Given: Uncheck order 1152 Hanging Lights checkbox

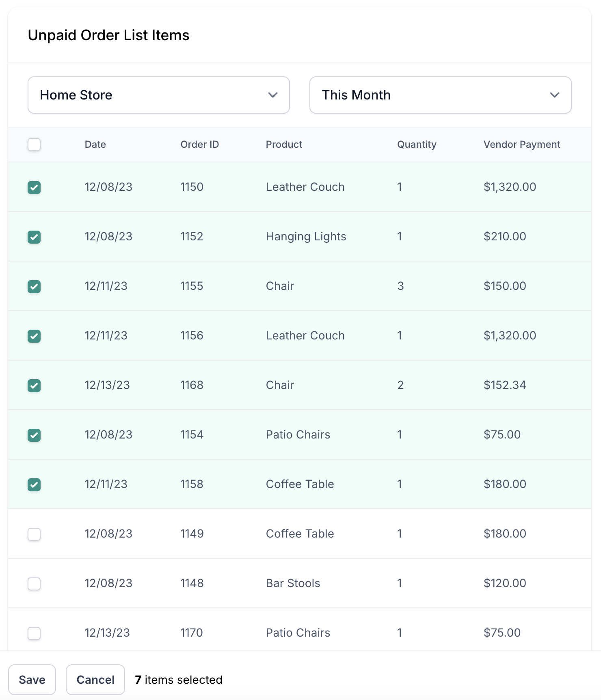Looking at the screenshot, I should pos(34,237).
